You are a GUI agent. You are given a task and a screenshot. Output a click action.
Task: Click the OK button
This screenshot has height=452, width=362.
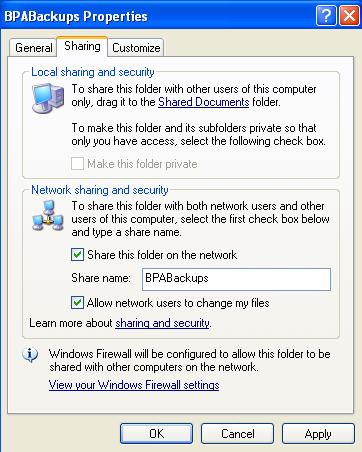pos(156,433)
